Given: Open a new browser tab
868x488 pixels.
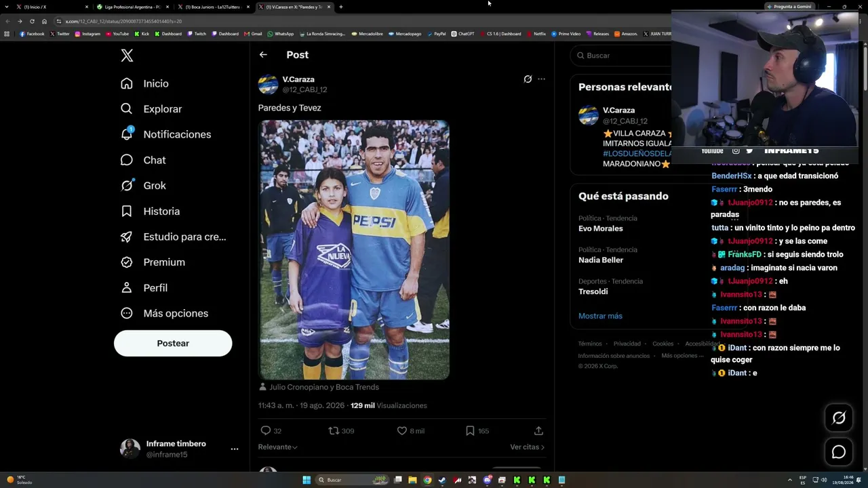Looking at the screenshot, I should tap(340, 7).
